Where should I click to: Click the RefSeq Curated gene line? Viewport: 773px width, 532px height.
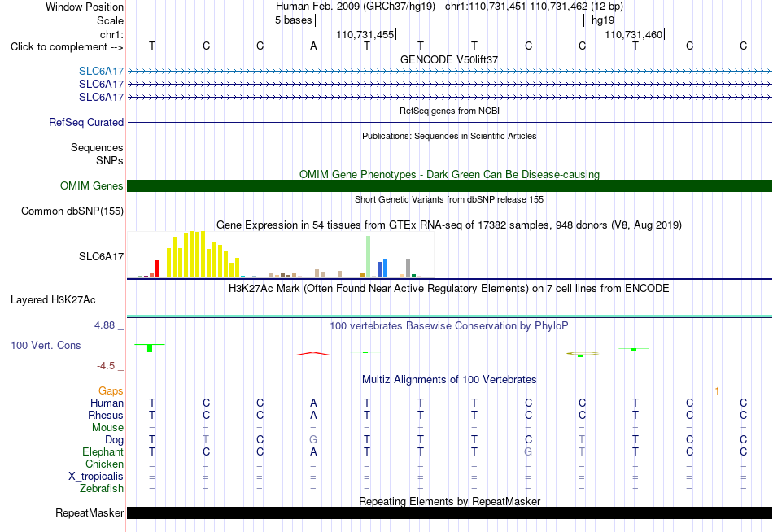point(449,122)
